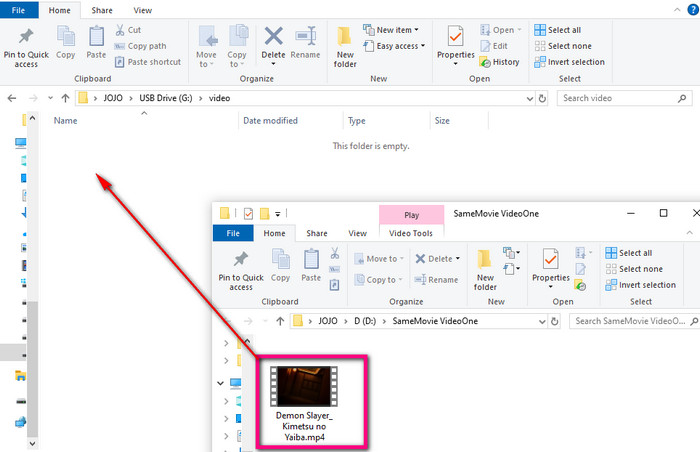
Task: Sort by the Size column header
Action: (x=442, y=121)
